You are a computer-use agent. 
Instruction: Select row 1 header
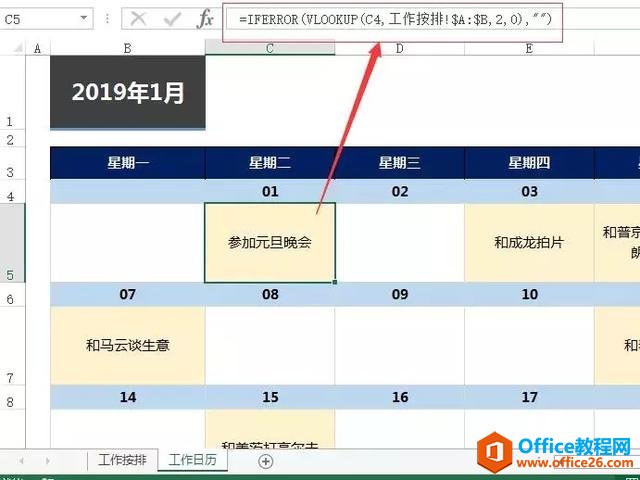[13, 93]
